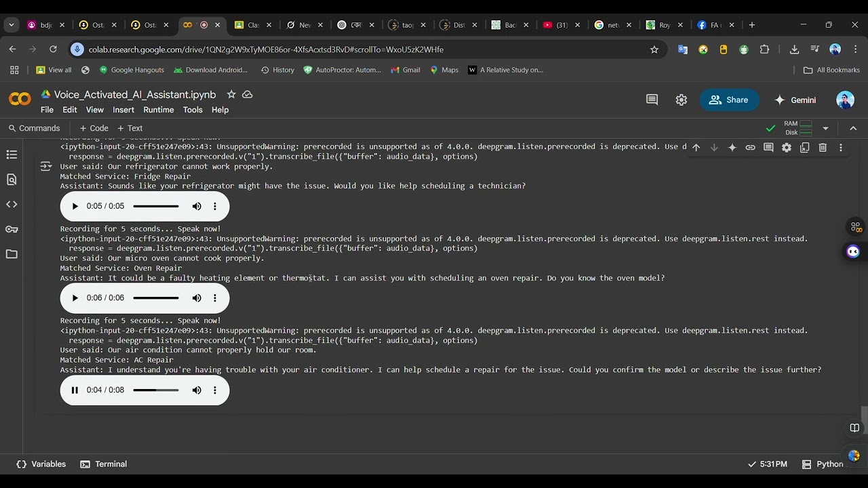
Task: Open the Files folder sidebar icon
Action: pyautogui.click(x=12, y=254)
